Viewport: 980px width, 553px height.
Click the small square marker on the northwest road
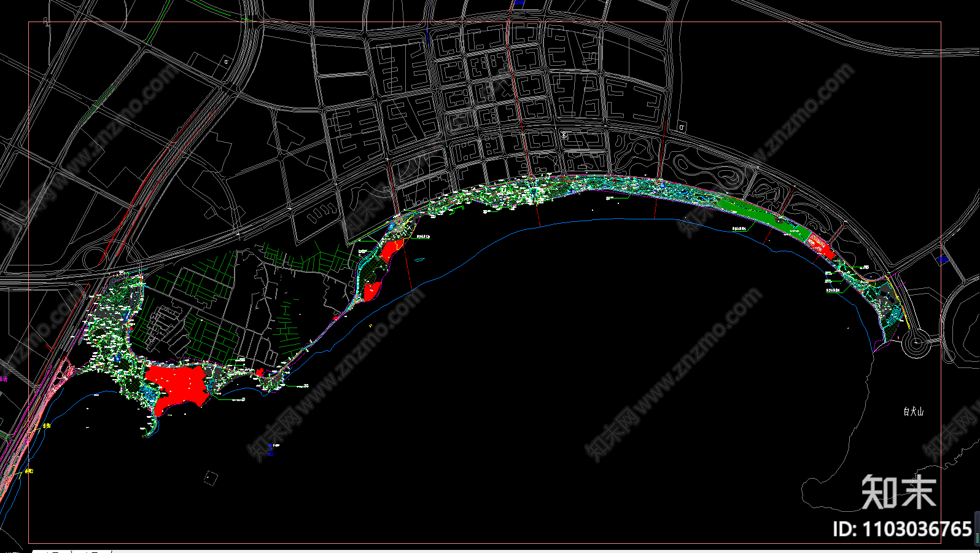pyautogui.click(x=226, y=62)
